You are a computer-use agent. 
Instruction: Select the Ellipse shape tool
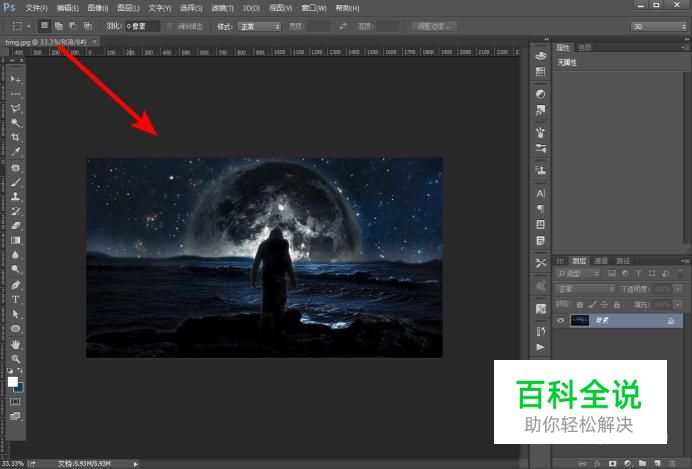pyautogui.click(x=15, y=329)
